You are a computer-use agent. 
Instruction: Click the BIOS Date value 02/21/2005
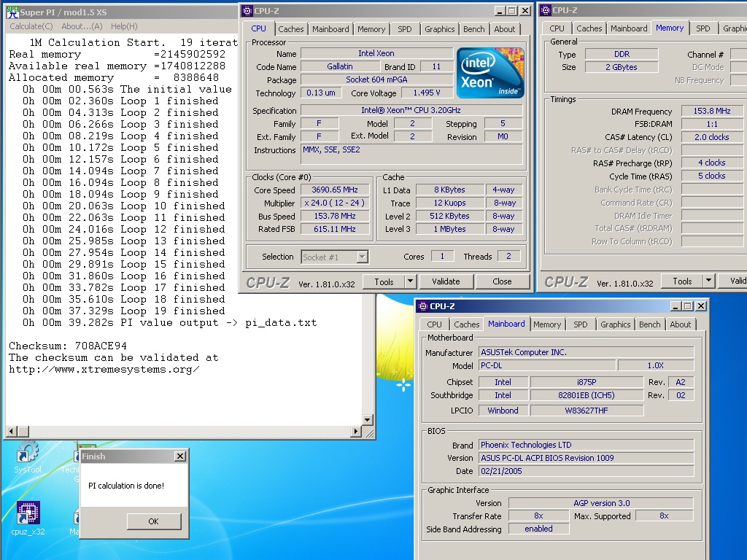587,472
